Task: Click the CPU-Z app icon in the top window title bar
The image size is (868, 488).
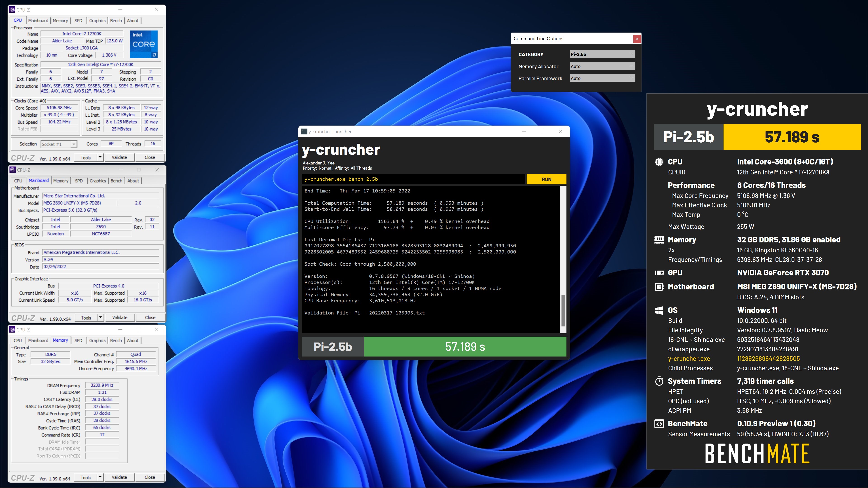Action: 12,9
